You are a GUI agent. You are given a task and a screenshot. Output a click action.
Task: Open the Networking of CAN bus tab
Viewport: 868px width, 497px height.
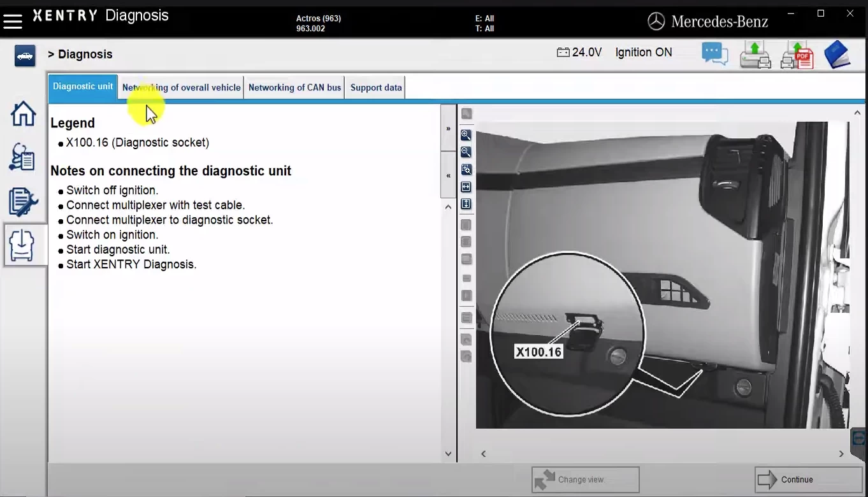(x=294, y=87)
